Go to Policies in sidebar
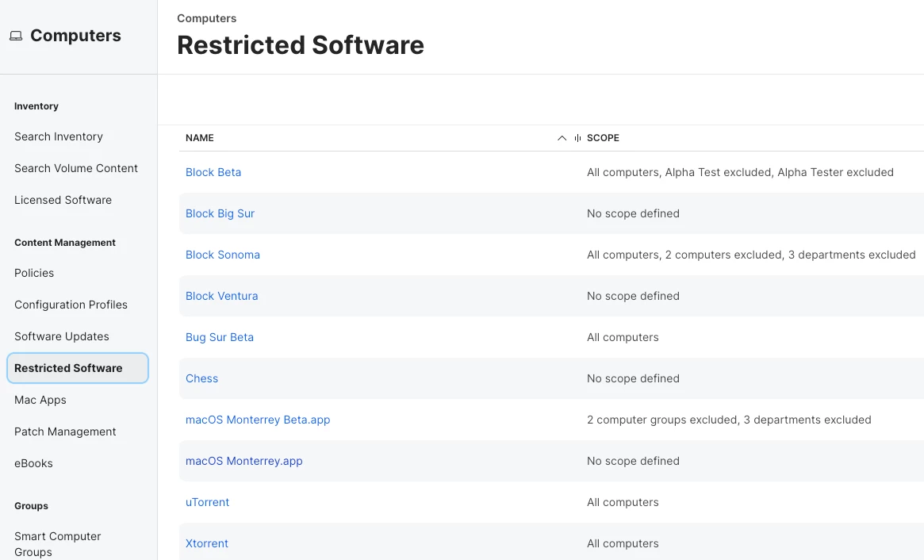The height and width of the screenshot is (560, 924). [34, 274]
